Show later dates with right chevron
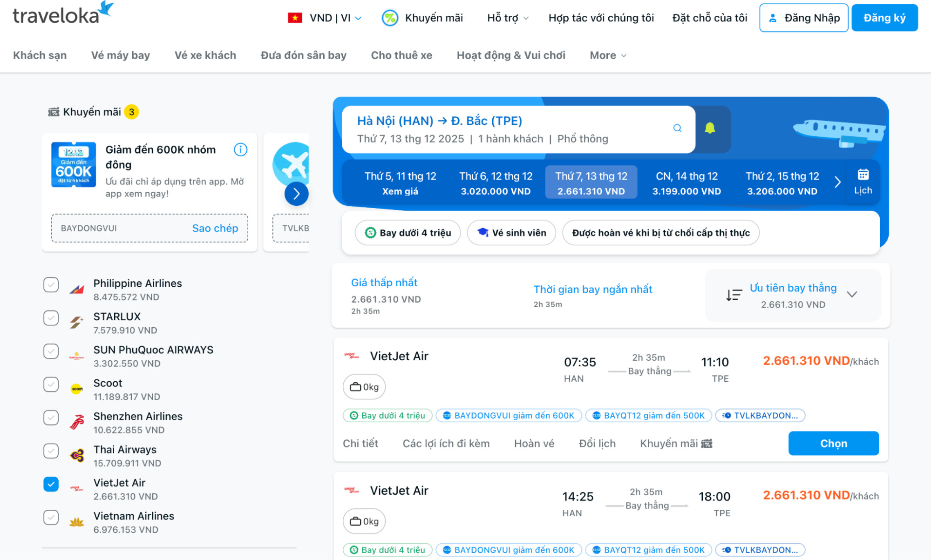 pos(837,182)
